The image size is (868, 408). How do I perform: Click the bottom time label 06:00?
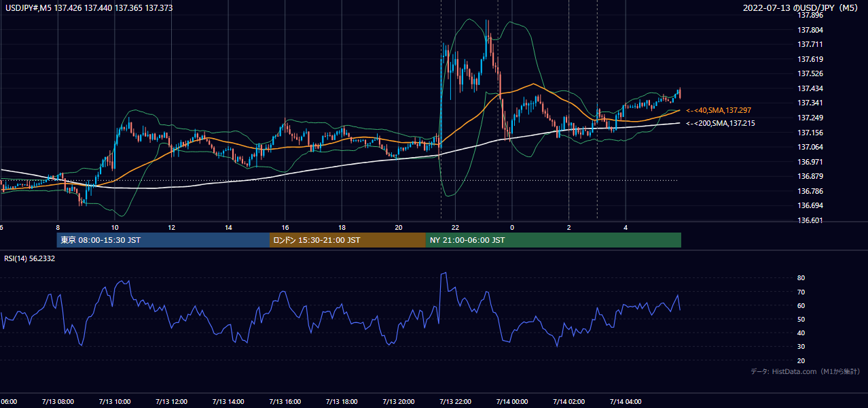point(8,401)
